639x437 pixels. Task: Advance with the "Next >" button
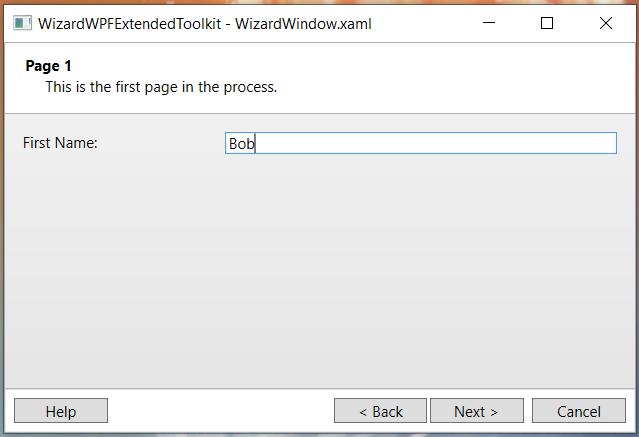pyautogui.click(x=475, y=411)
